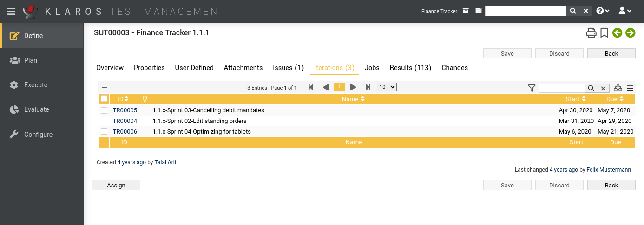The image size is (644, 225).
Task: Switch to the Changes tab
Action: click(x=454, y=68)
